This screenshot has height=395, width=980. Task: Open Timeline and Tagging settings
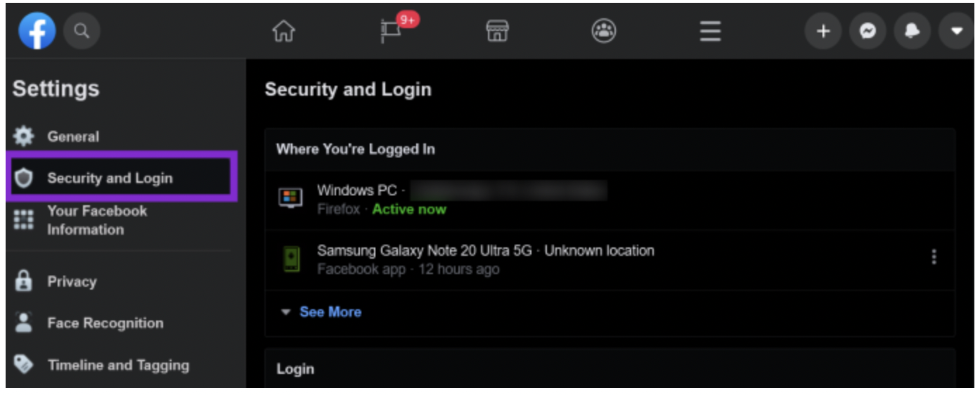point(118,365)
